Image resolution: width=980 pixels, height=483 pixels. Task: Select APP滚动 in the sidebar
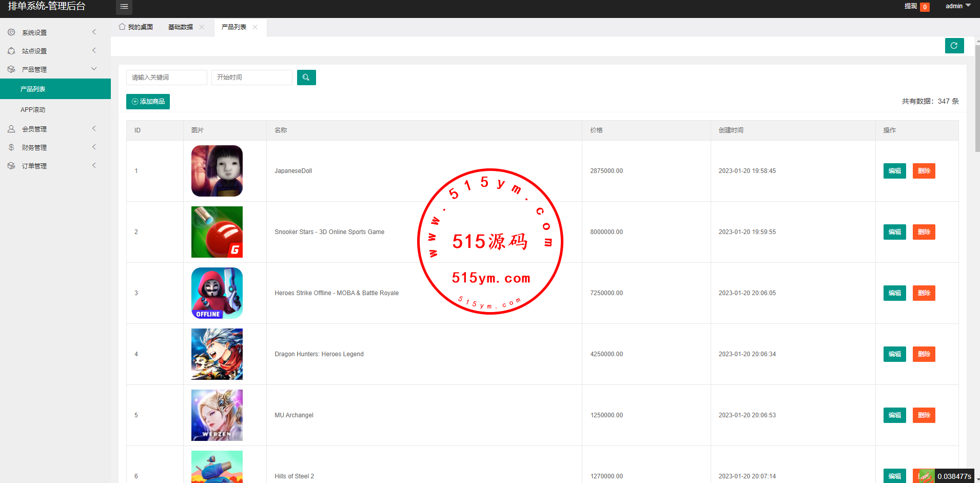coord(33,110)
